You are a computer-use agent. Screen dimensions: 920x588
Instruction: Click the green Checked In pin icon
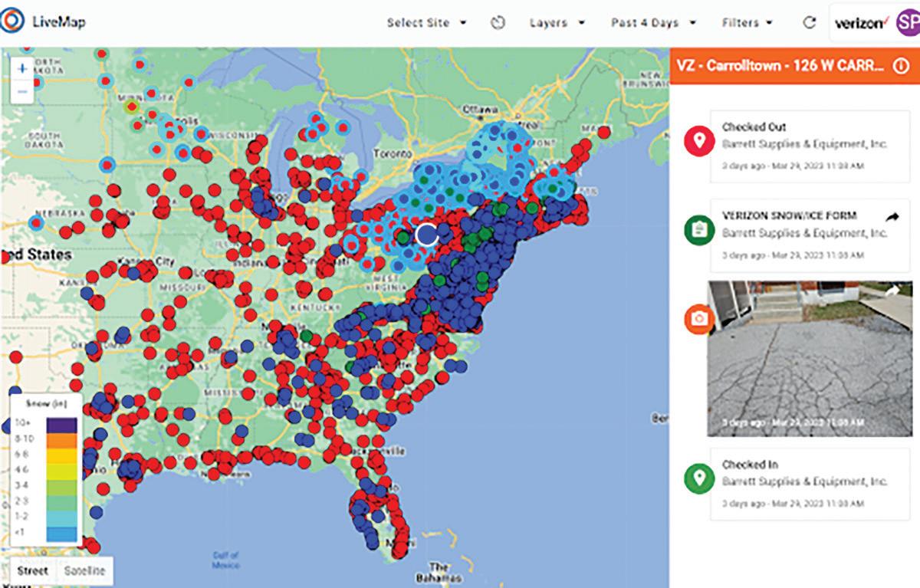pos(698,478)
